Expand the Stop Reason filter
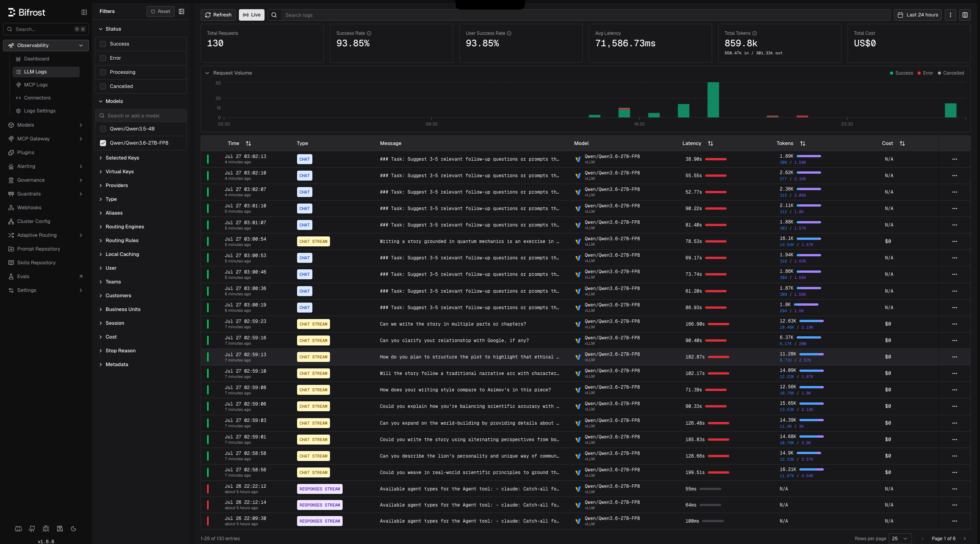 [117, 351]
